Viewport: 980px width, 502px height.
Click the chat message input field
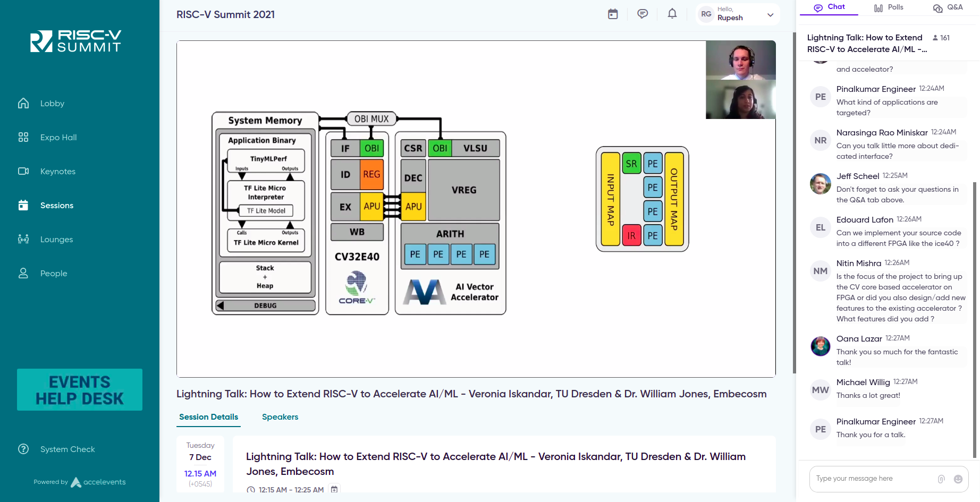(874, 479)
